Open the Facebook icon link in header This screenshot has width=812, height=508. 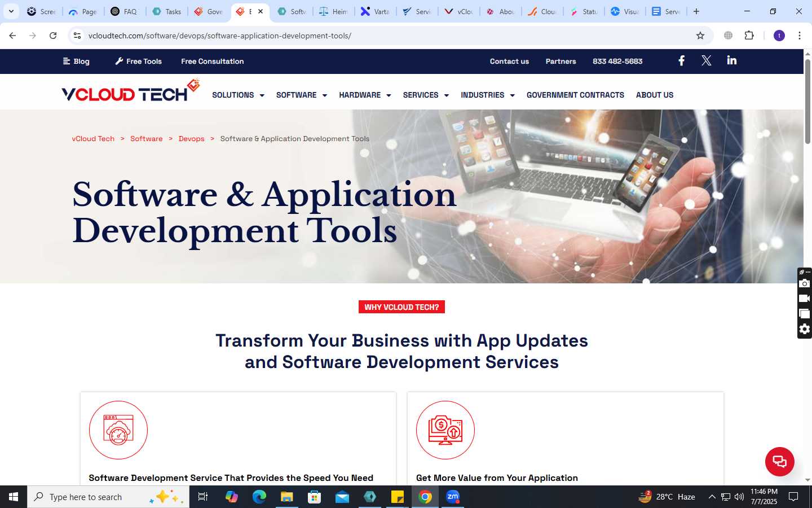(681, 60)
